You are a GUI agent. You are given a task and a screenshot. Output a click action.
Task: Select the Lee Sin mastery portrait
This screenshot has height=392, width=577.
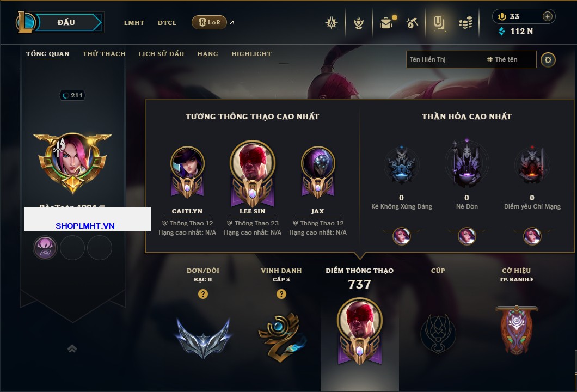(253, 174)
